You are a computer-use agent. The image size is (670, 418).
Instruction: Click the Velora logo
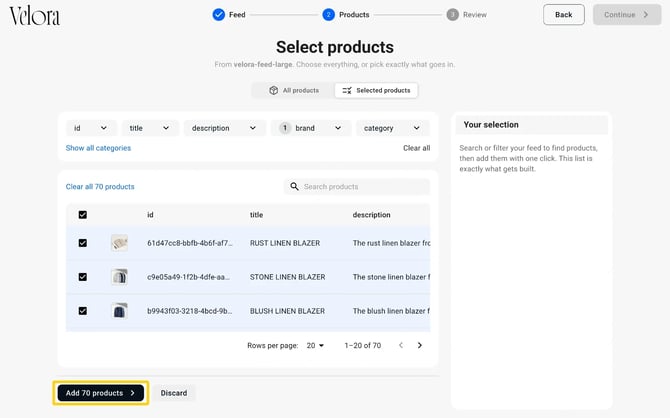[x=35, y=16]
